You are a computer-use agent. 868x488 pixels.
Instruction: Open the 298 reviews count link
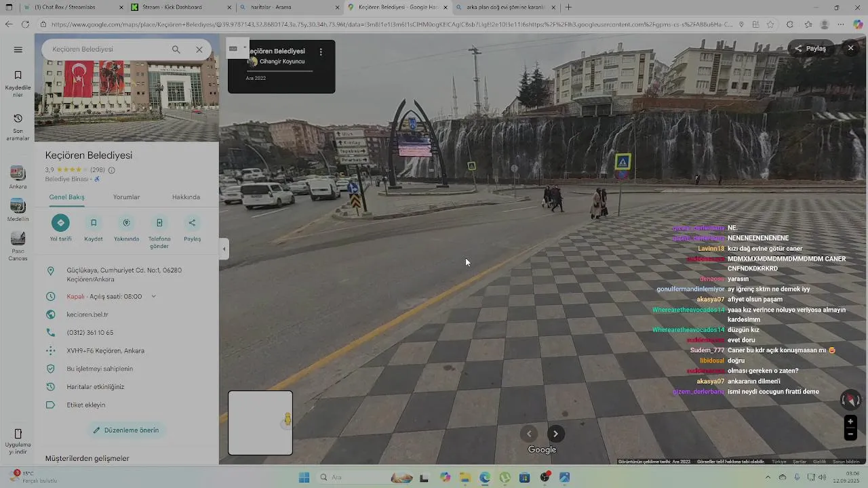97,170
